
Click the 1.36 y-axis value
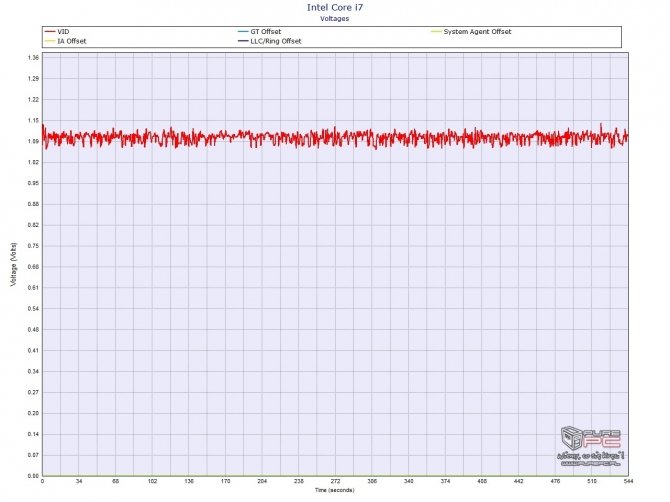pyautogui.click(x=33, y=58)
